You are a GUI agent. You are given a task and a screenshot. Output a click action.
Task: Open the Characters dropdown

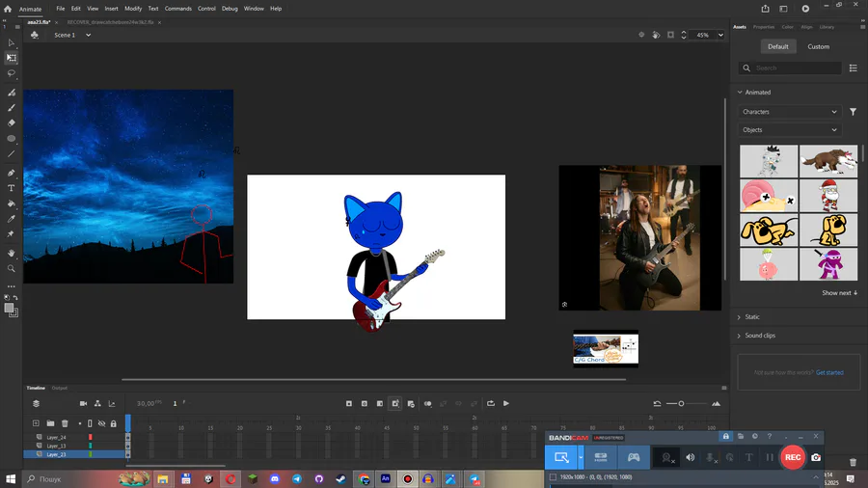click(789, 112)
